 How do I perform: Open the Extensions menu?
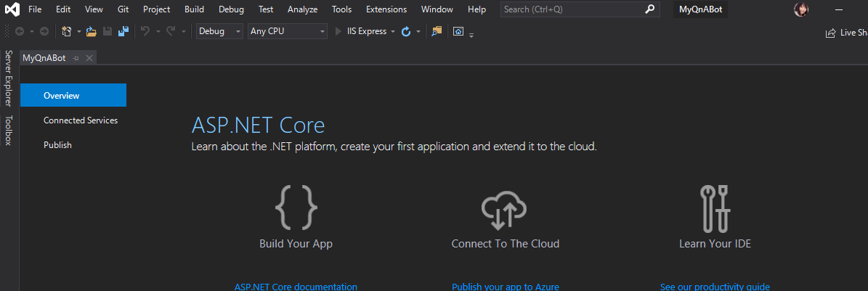tap(386, 9)
